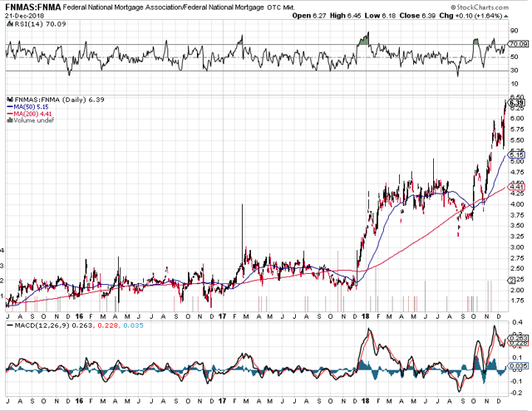Click the Low 6.18 value

(x=380, y=16)
